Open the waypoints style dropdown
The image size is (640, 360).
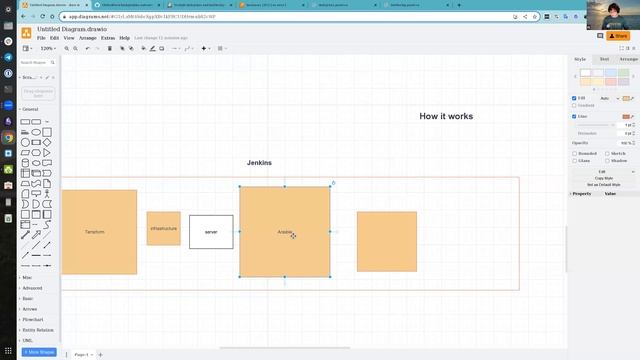coord(189,49)
